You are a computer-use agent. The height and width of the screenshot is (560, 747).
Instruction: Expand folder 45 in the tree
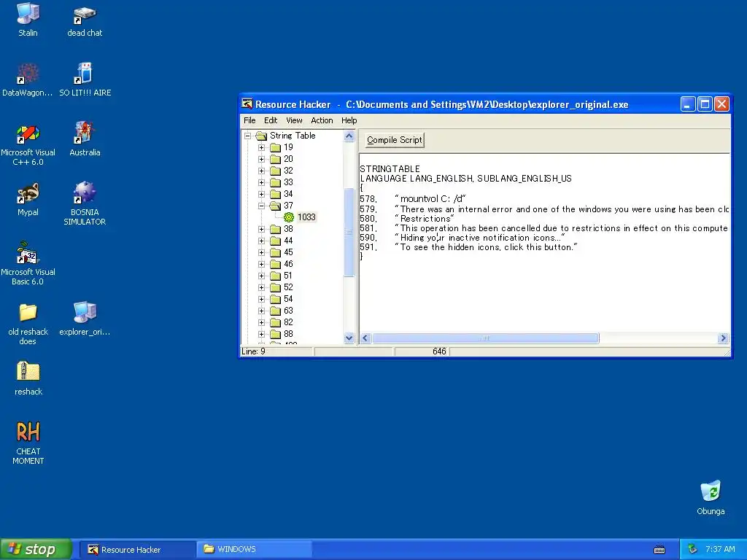coord(262,252)
